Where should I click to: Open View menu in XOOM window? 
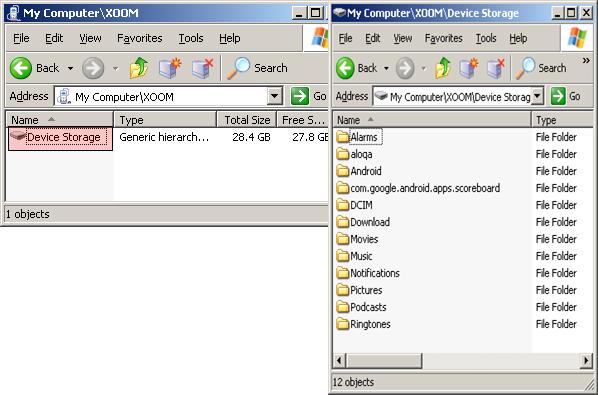click(90, 38)
